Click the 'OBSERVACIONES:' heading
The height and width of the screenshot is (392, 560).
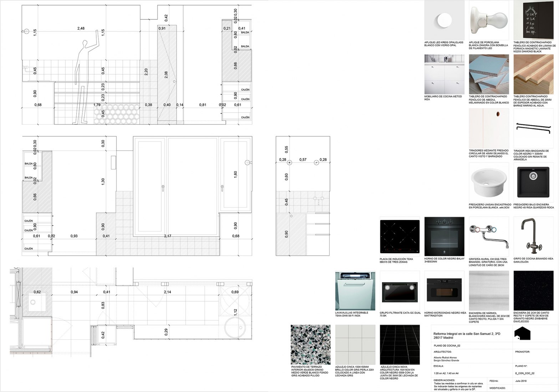pyautogui.click(x=444, y=380)
